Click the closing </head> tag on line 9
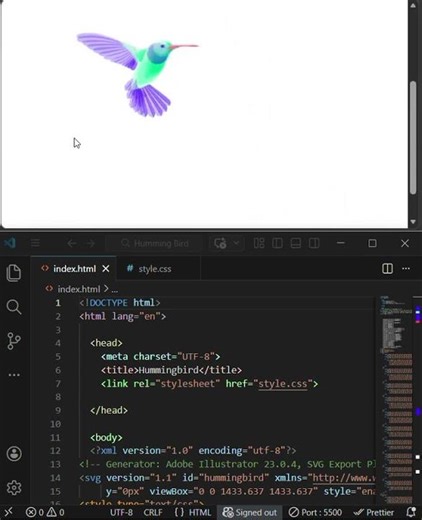The image size is (422, 520). 109,410
